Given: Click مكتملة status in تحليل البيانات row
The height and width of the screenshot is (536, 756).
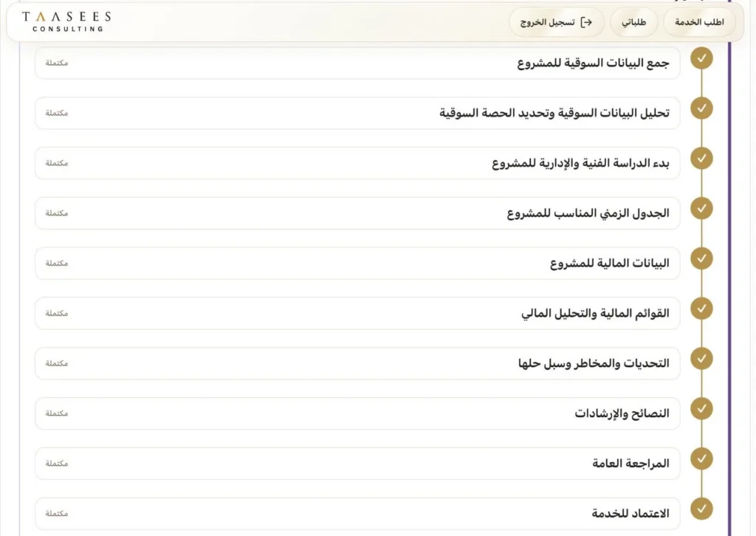Looking at the screenshot, I should tap(57, 113).
